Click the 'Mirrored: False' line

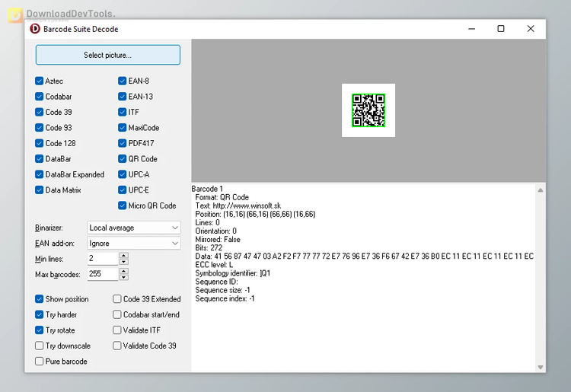[x=218, y=240]
